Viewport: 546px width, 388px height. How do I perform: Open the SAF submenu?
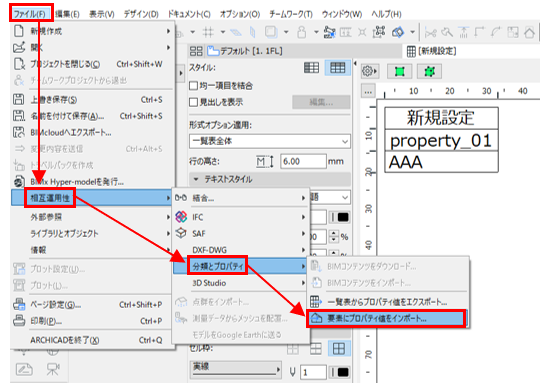[241, 233]
